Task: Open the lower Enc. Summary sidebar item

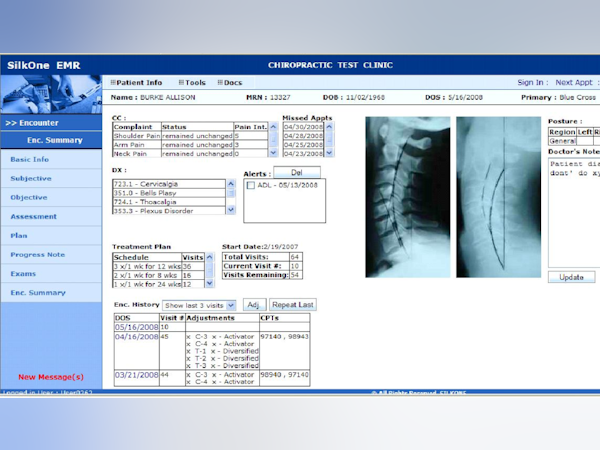Action: tap(51, 293)
